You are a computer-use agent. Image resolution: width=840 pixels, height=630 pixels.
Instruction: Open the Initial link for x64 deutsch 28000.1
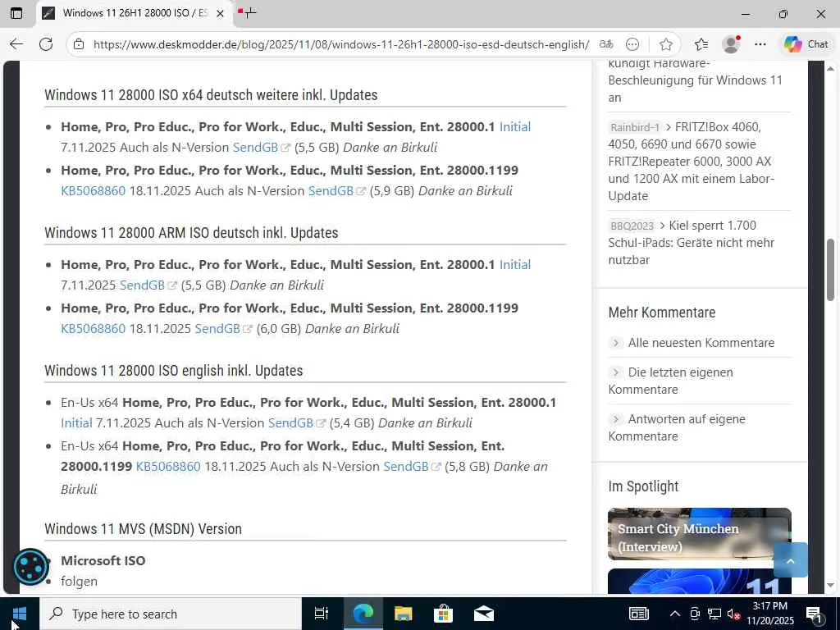coord(515,127)
